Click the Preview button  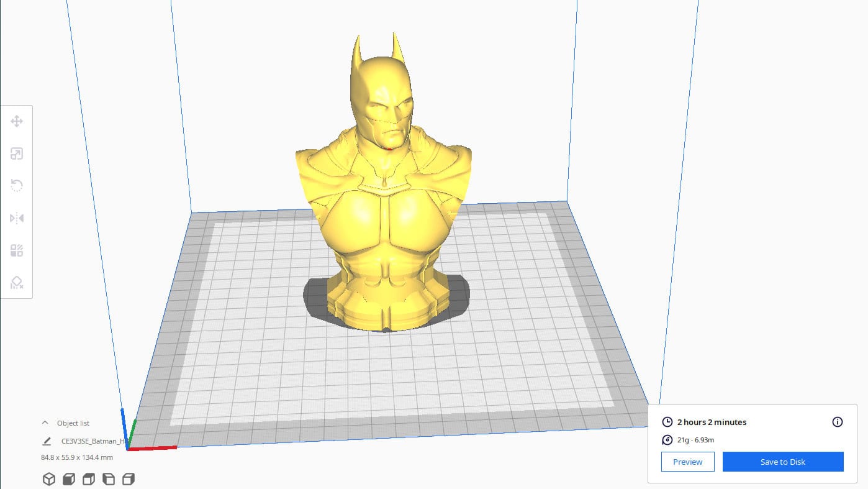[687, 462]
